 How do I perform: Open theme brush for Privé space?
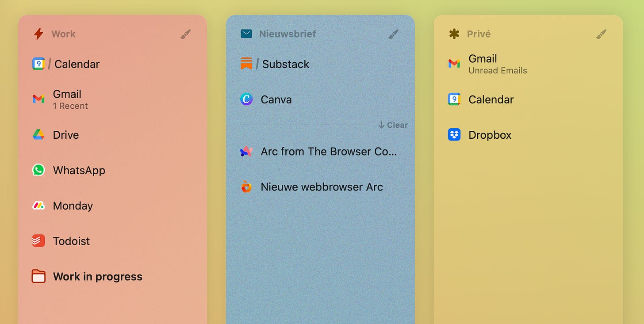[602, 34]
